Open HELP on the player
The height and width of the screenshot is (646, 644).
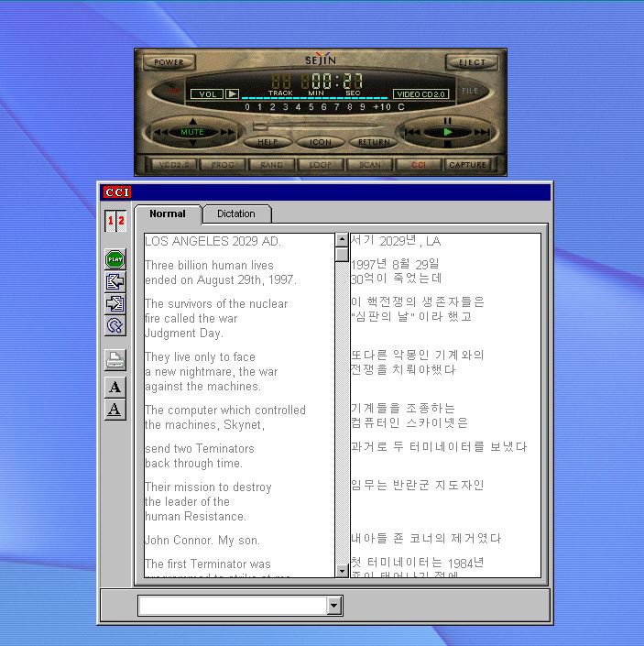point(267,142)
